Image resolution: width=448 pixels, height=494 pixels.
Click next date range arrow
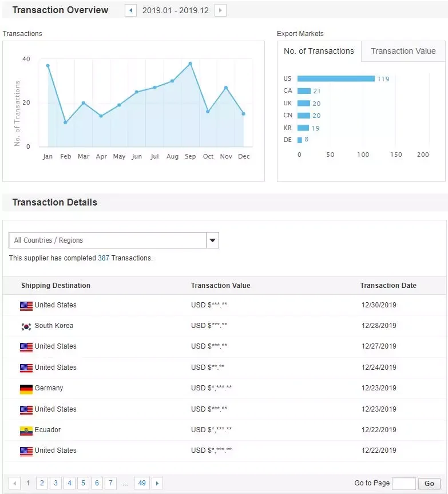pyautogui.click(x=220, y=10)
